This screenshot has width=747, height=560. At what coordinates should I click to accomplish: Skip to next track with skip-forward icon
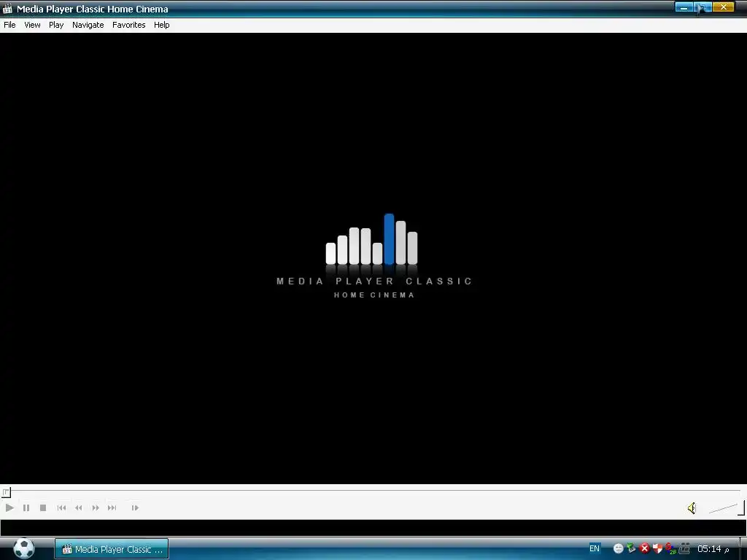click(x=112, y=507)
